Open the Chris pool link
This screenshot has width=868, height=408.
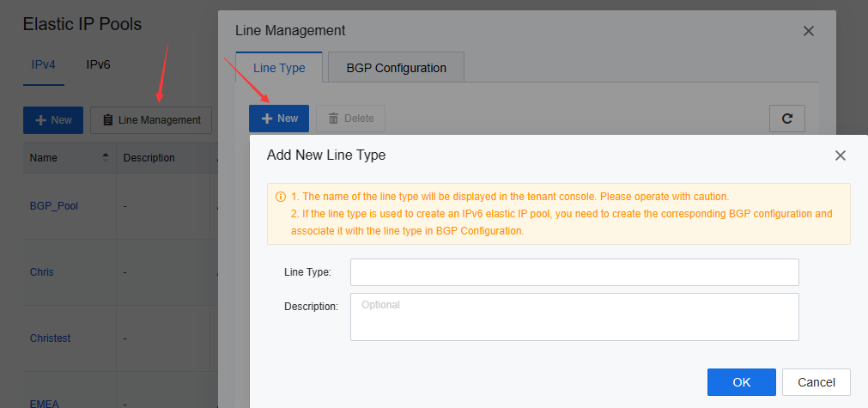pyautogui.click(x=41, y=272)
